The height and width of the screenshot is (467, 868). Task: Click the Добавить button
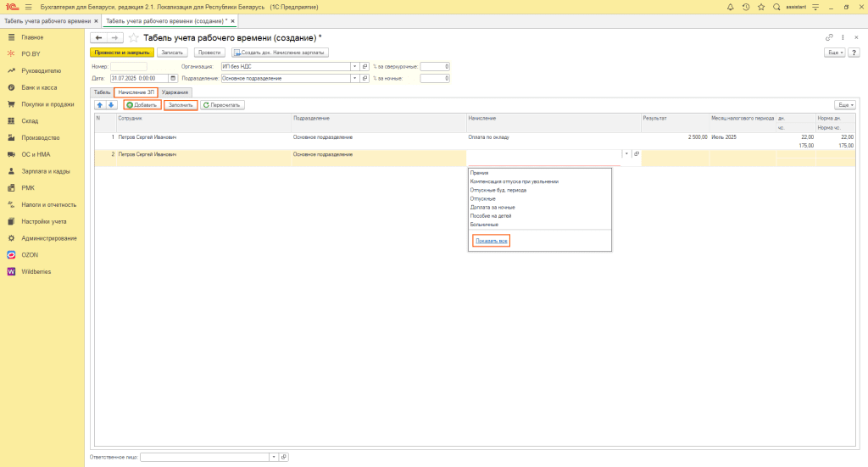pyautogui.click(x=142, y=105)
